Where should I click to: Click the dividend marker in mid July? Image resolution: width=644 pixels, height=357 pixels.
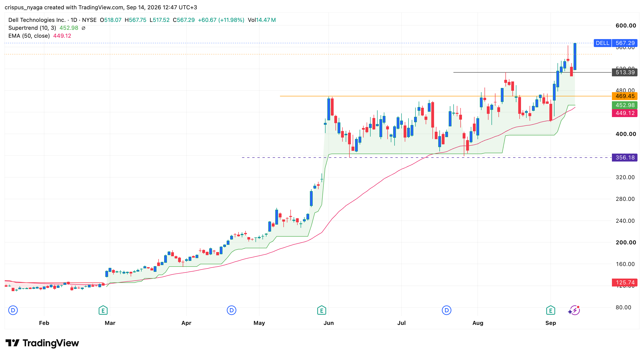tap(447, 310)
